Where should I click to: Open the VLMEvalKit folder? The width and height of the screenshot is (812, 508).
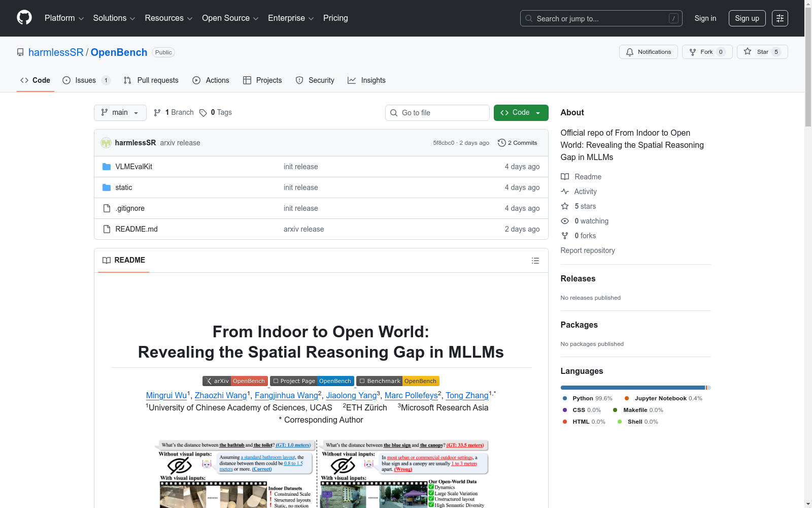133,167
